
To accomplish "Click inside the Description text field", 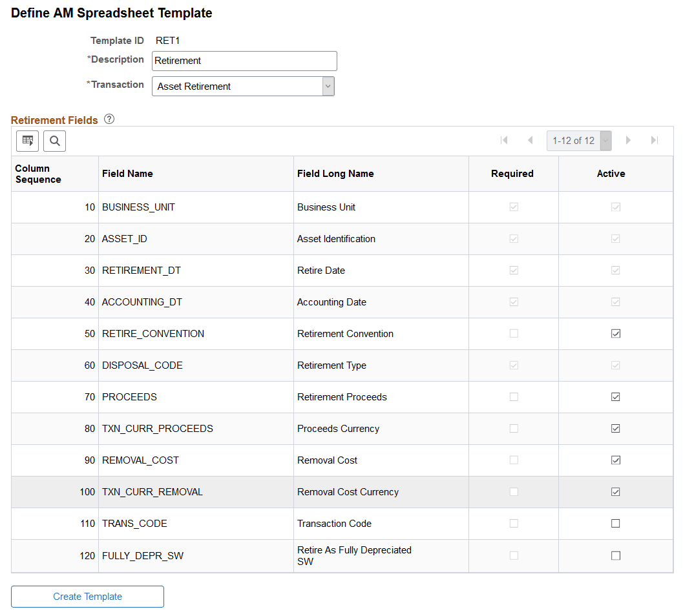I will 244,61.
